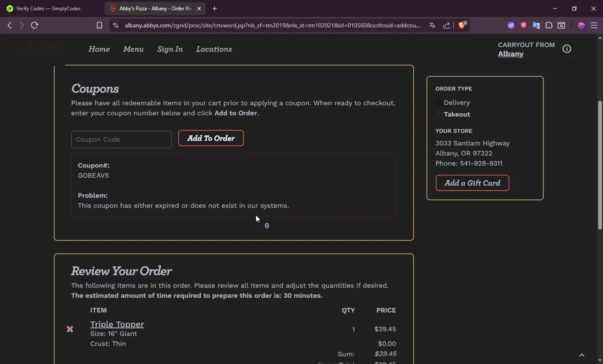603x364 pixels.
Task: Open the Locations nav item
Action: click(214, 49)
